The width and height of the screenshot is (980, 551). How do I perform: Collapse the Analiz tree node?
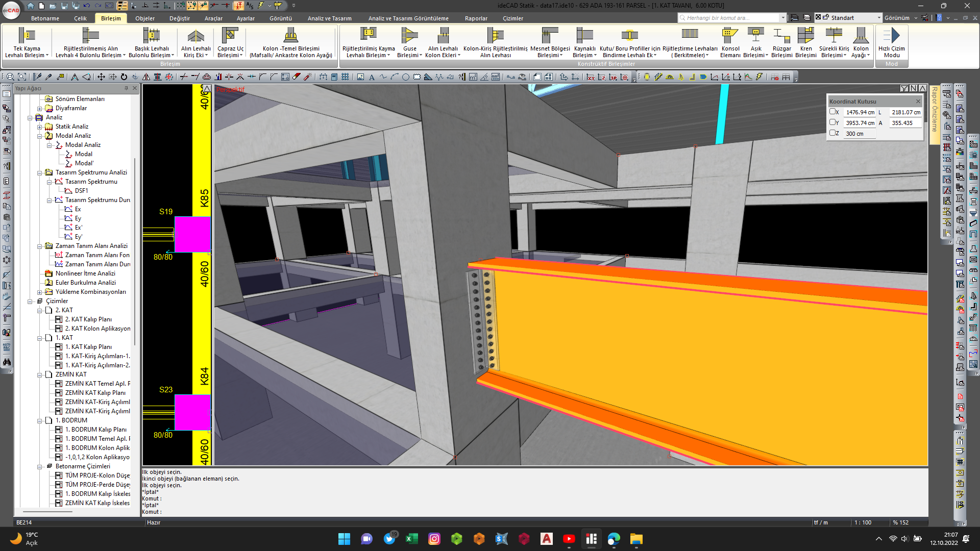30,118
